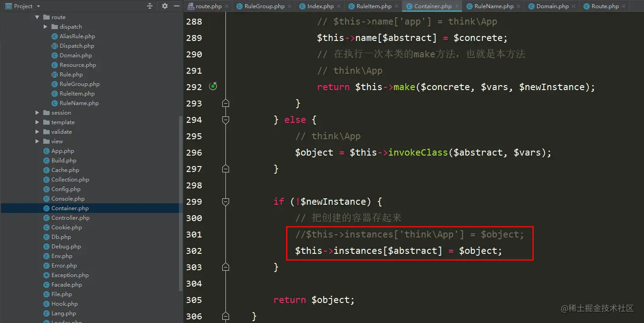Select Controller.php in the project tree
The height and width of the screenshot is (323, 644).
click(x=70, y=218)
